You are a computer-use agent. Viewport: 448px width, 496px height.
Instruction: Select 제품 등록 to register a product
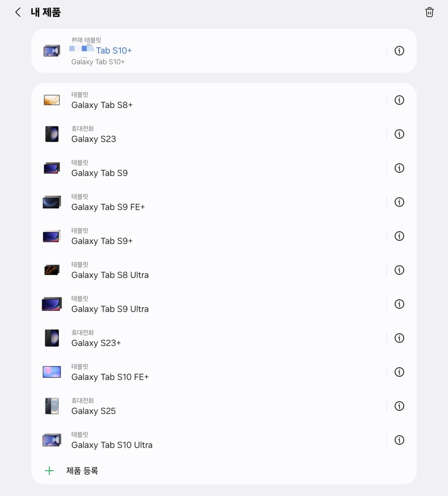pyautogui.click(x=82, y=471)
